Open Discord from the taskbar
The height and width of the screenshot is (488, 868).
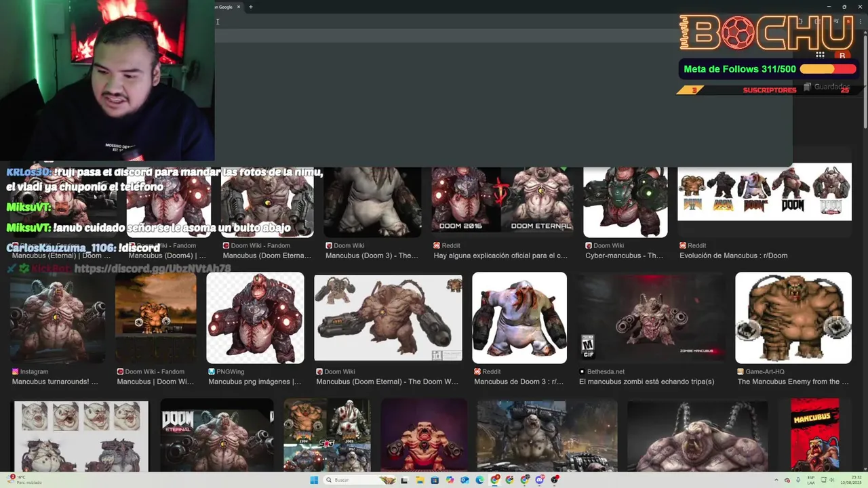[540, 480]
